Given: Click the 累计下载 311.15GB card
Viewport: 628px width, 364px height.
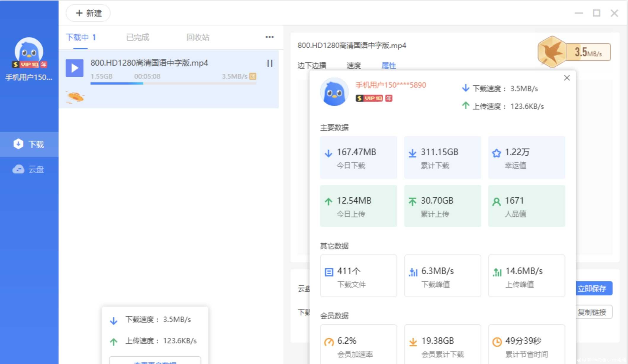Looking at the screenshot, I should pos(442,157).
